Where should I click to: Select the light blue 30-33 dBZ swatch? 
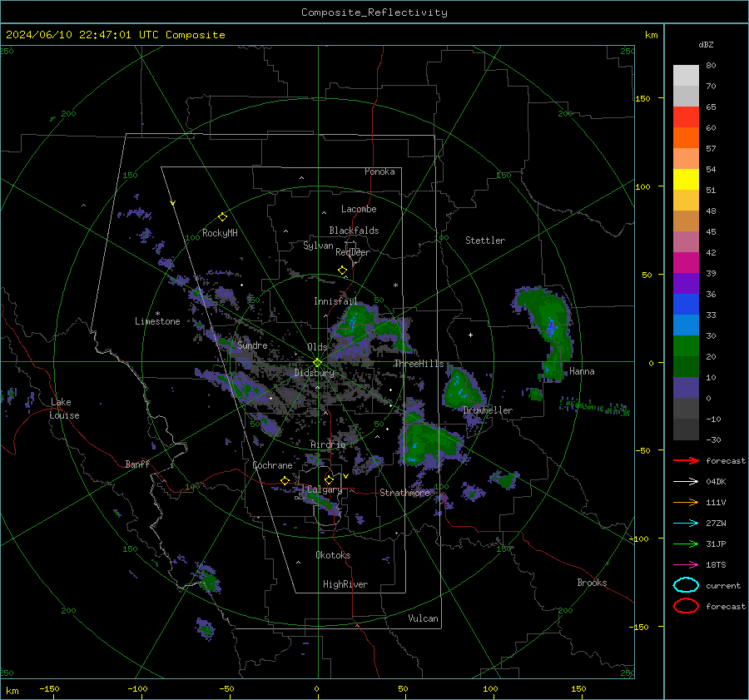[x=686, y=325]
